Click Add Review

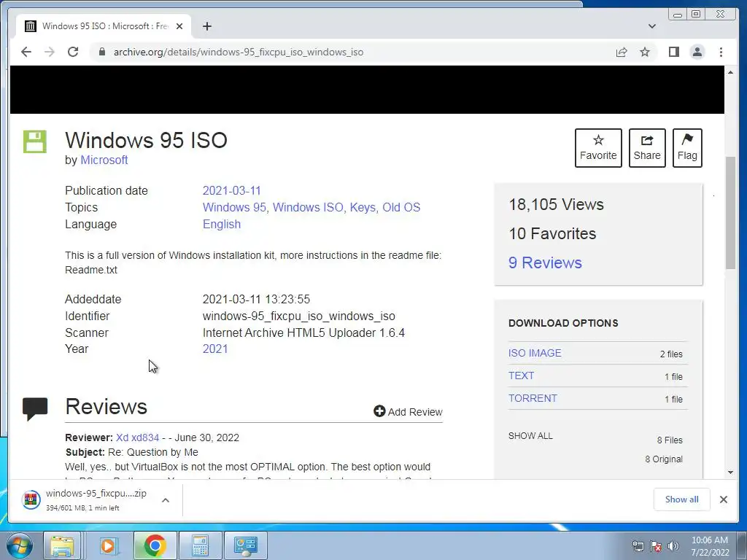(408, 411)
